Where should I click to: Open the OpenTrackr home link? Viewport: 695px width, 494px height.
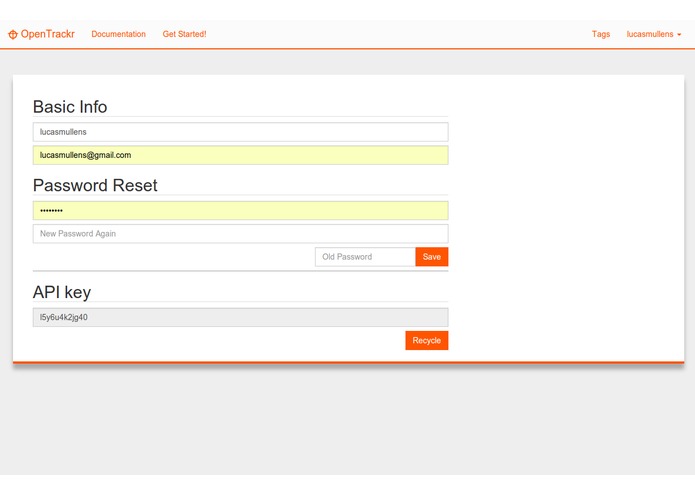[42, 34]
